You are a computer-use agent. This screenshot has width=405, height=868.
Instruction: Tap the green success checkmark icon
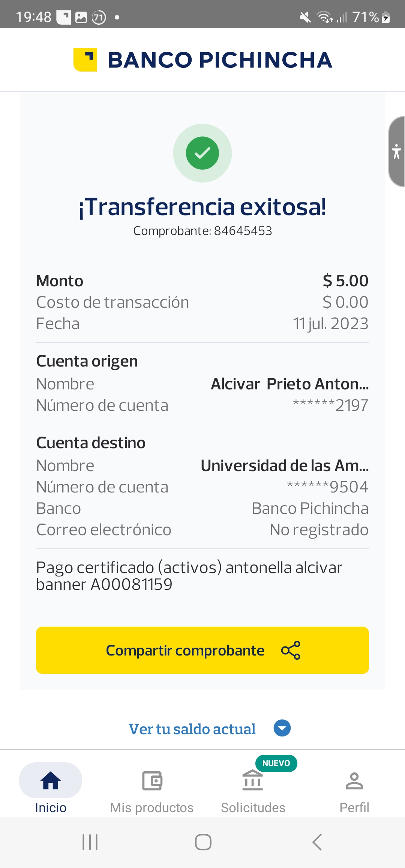point(202,153)
